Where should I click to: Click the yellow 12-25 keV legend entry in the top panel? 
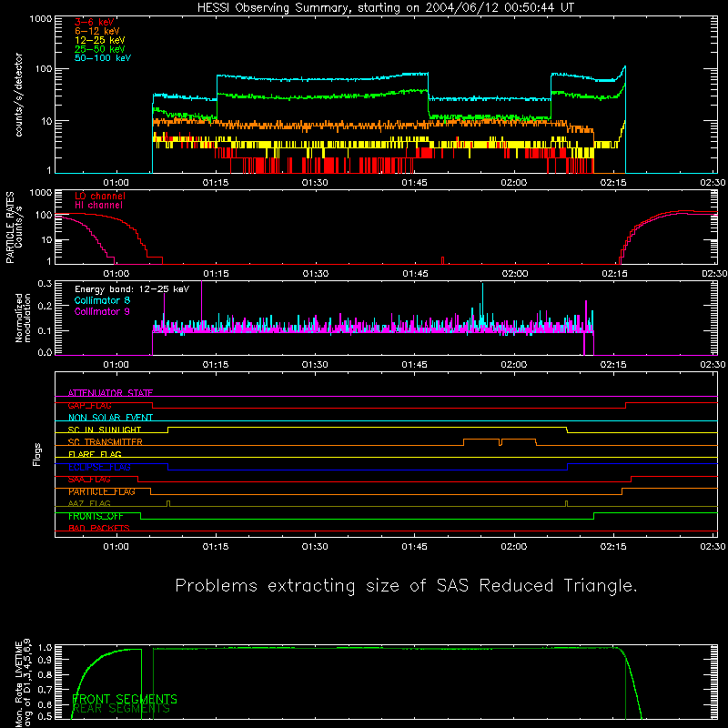[x=99, y=40]
